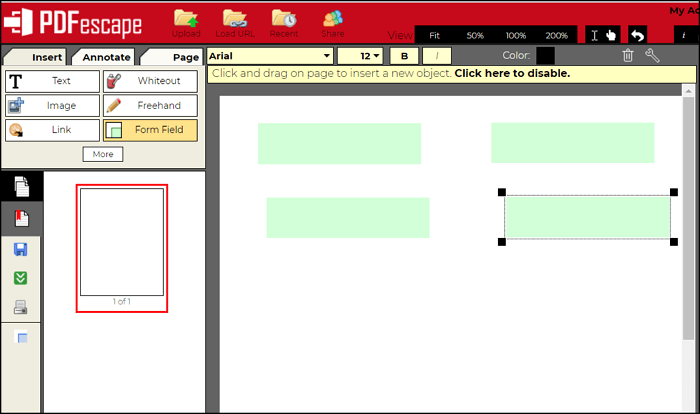Expand More insert tools

[103, 154]
